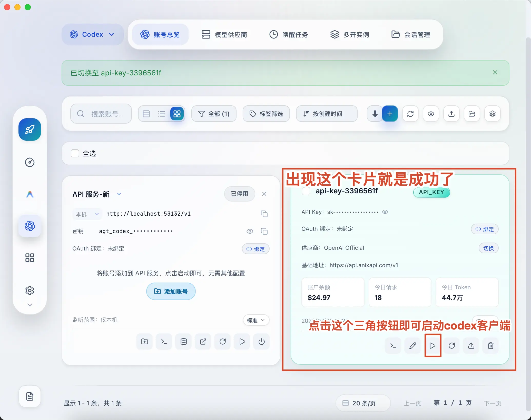Close the API 服务-新 card

tap(264, 194)
